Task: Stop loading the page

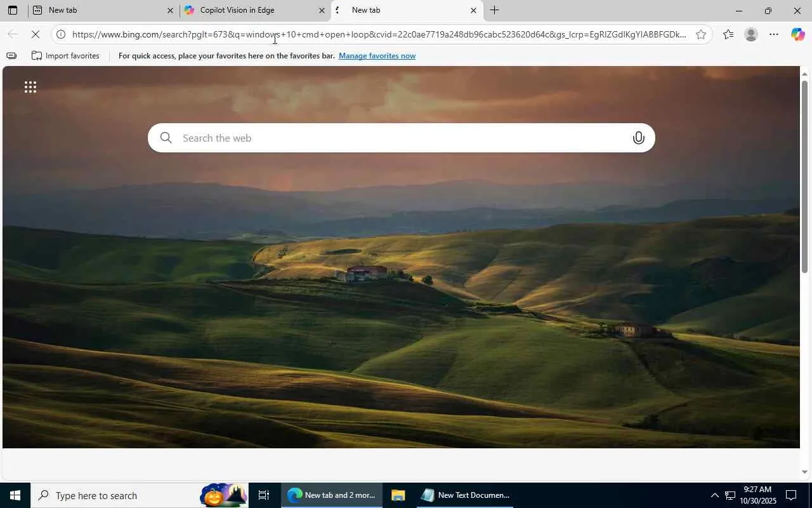Action: 36,34
